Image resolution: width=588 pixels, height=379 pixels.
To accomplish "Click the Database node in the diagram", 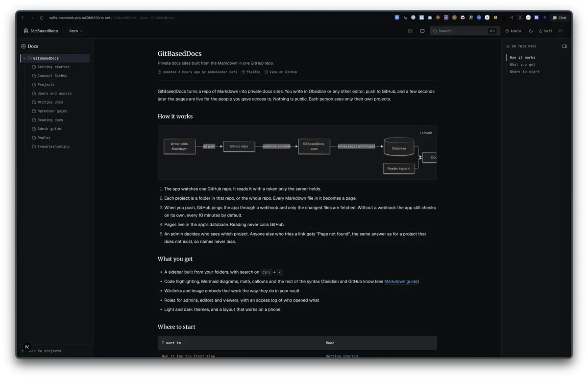I will click(x=399, y=147).
